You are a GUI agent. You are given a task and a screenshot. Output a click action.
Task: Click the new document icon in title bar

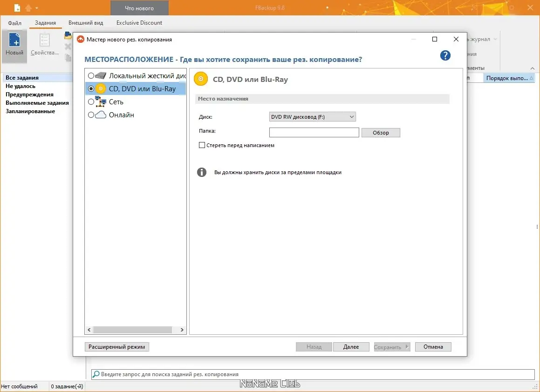click(17, 7)
